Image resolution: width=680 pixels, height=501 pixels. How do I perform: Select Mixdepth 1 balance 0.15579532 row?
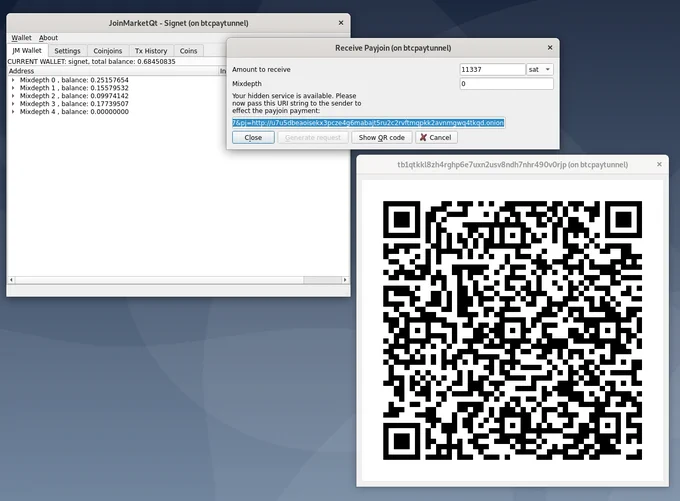click(74, 88)
